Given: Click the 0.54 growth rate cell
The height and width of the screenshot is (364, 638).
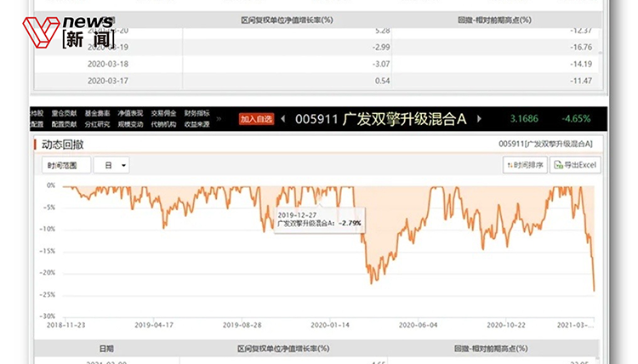Looking at the screenshot, I should [x=383, y=81].
